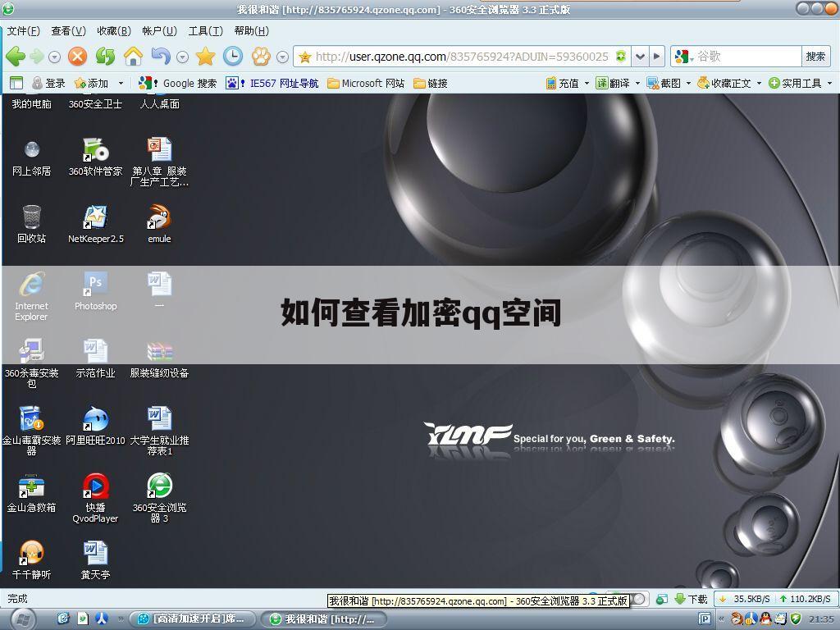Expand the 实用工具 dropdown arrow

pyautogui.click(x=830, y=83)
